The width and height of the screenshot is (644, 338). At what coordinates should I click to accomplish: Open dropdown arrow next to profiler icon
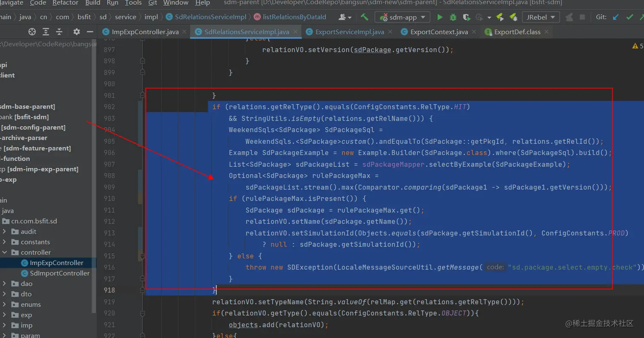tap(489, 17)
